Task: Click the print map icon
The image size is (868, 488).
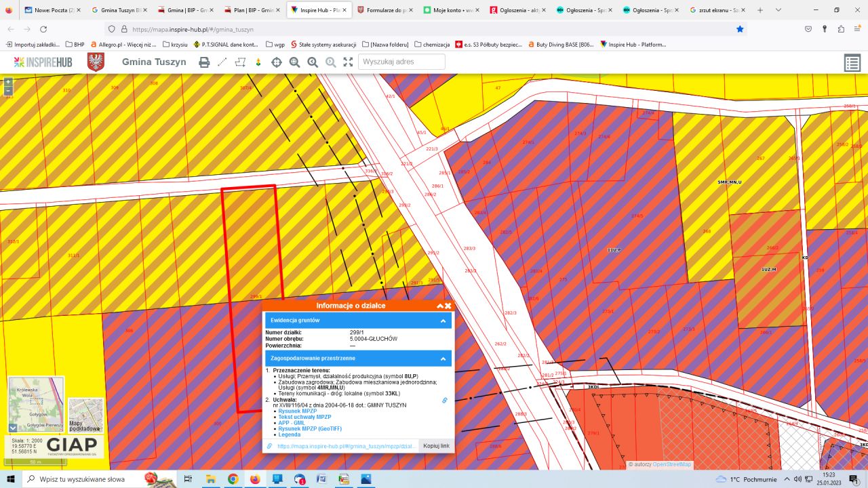Action: pyautogui.click(x=204, y=62)
